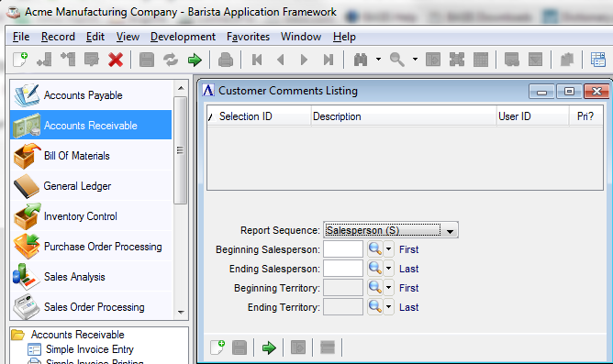This screenshot has height=364, width=613.
Task: Open the Development menu
Action: pos(183,37)
